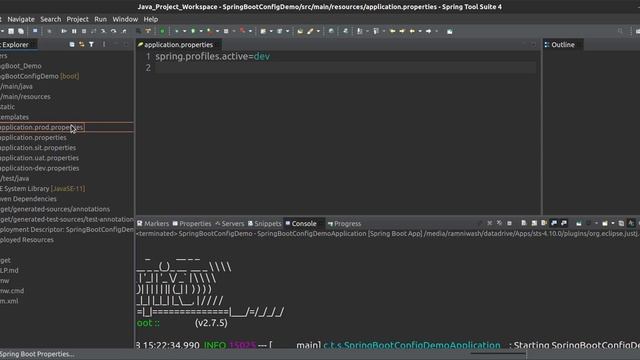Switch to the Progress tab

344,224
